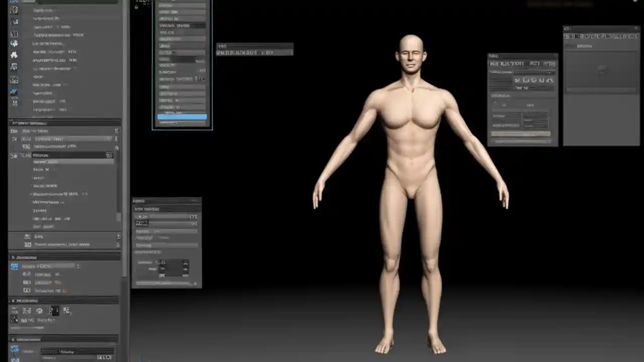Click the clover-shaped brush icon in the left toolbar
Image resolution: width=644 pixels, height=362 pixels.
pyautogui.click(x=14, y=54)
